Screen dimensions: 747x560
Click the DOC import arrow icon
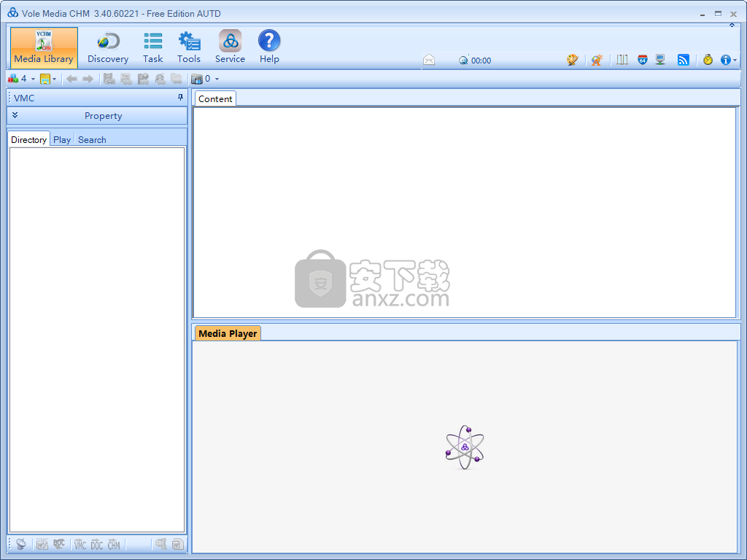[59, 544]
